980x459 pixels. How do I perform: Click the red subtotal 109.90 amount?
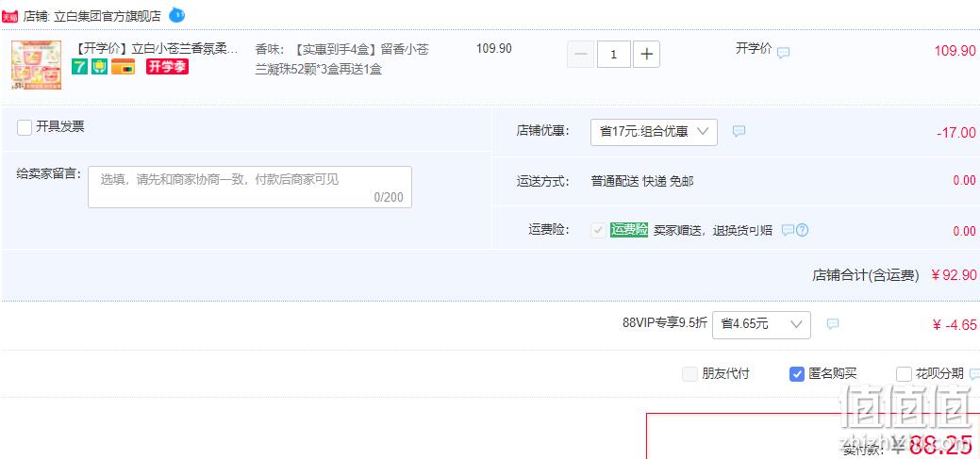[x=955, y=51]
